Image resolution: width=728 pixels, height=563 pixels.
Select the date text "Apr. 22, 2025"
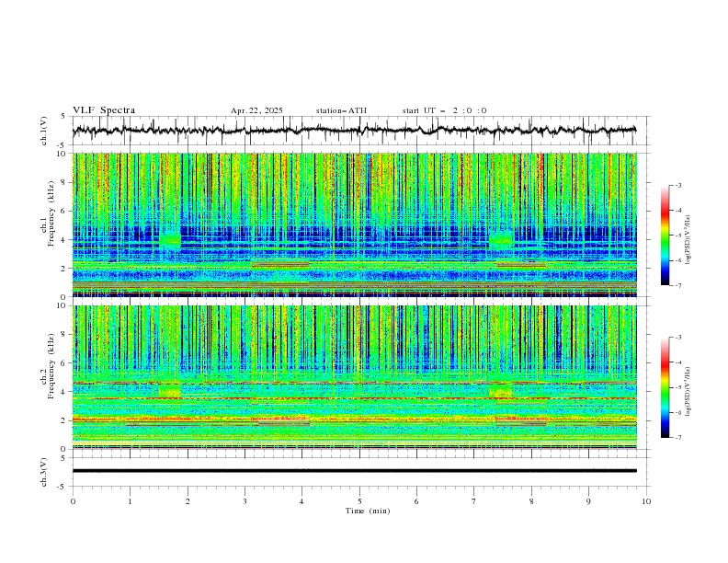pos(256,110)
